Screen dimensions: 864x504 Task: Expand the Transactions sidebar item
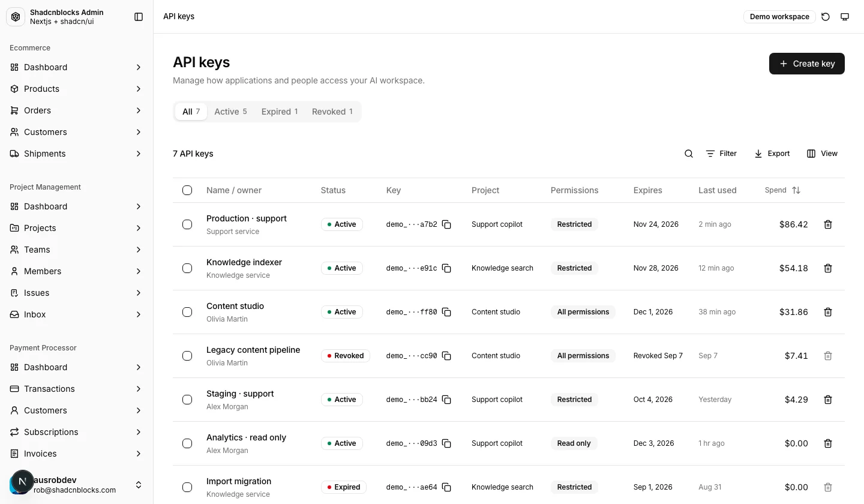pyautogui.click(x=77, y=389)
